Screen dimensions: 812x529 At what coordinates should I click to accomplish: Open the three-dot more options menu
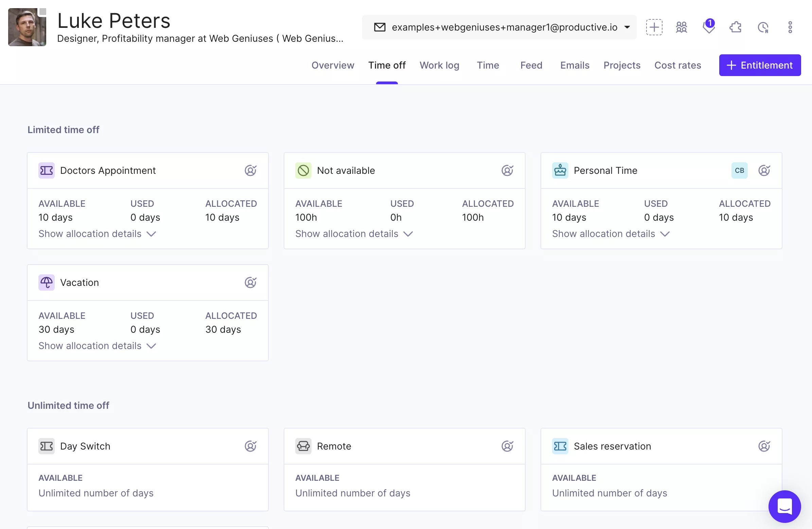pyautogui.click(x=790, y=27)
